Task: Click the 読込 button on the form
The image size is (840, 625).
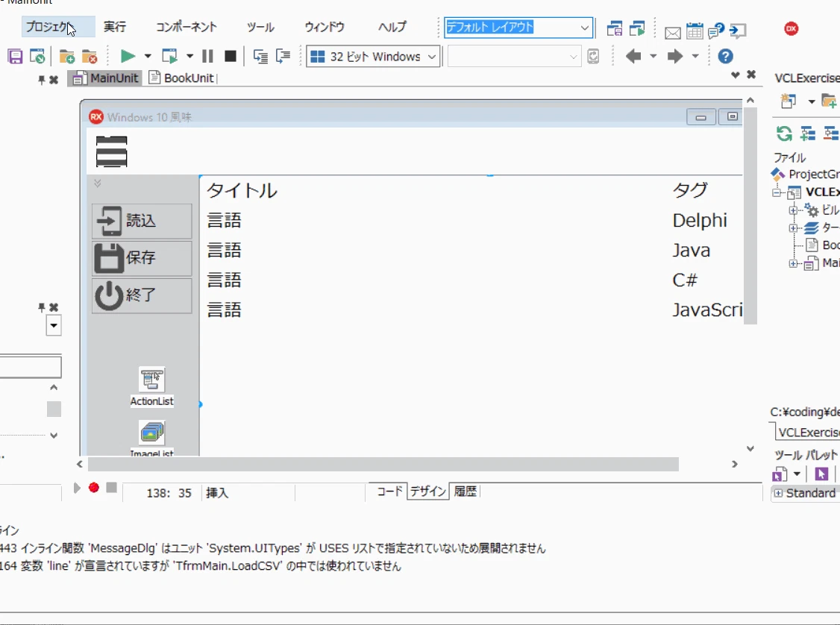Action: pos(142,221)
